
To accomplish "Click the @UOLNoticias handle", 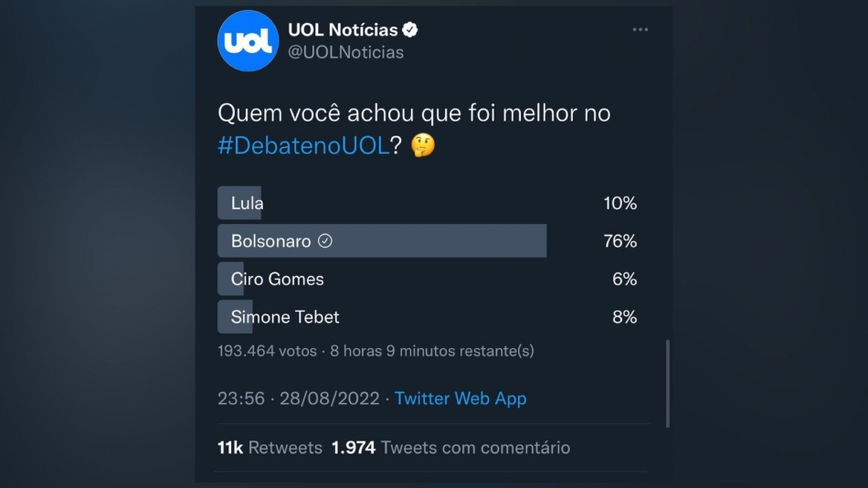I will [345, 52].
